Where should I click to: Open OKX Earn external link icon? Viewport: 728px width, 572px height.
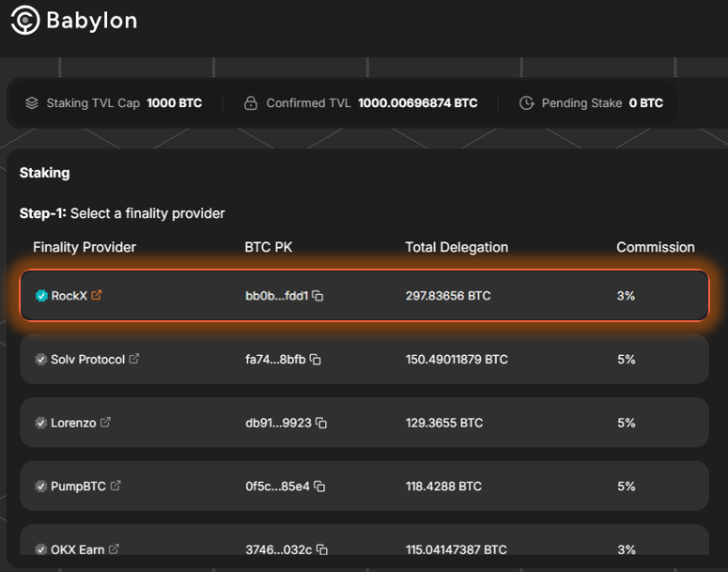(x=114, y=549)
